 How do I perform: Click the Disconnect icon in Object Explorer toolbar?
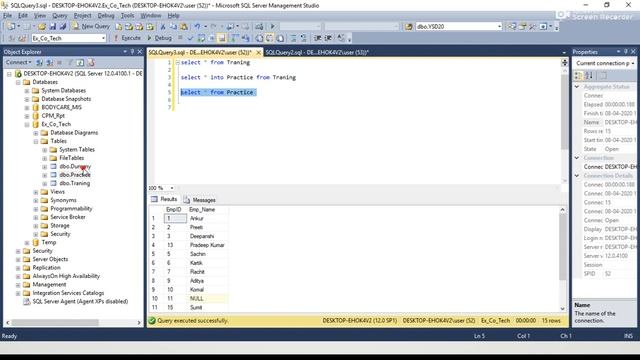[49, 62]
